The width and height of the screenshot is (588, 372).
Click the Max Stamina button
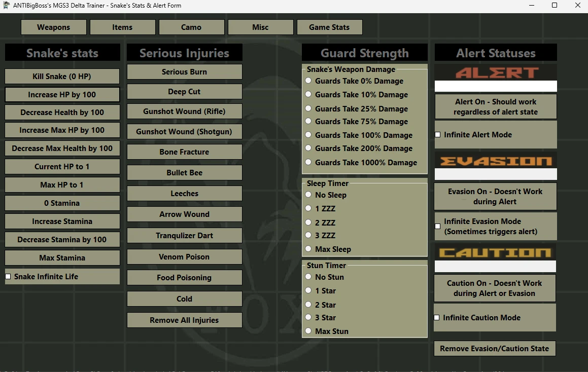[x=62, y=258]
